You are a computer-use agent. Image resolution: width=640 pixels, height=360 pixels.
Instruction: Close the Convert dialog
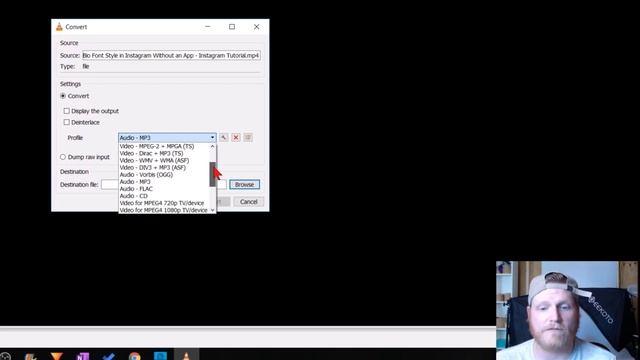256,27
